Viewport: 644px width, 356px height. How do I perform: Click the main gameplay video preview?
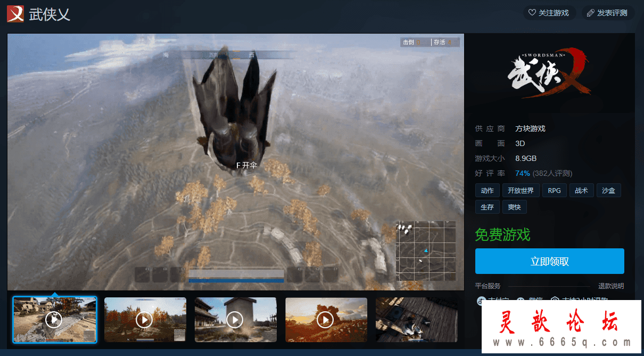(236, 162)
